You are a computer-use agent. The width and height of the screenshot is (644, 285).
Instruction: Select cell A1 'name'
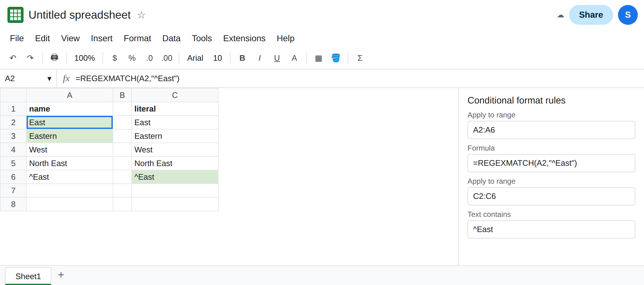pos(70,109)
